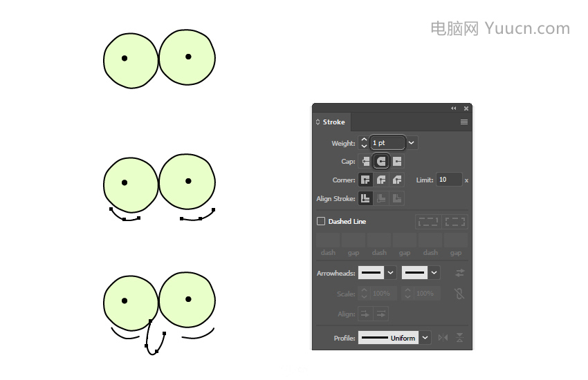Open the Stroke panel hamburger menu
Image resolution: width=588 pixels, height=380 pixels.
coord(464,122)
